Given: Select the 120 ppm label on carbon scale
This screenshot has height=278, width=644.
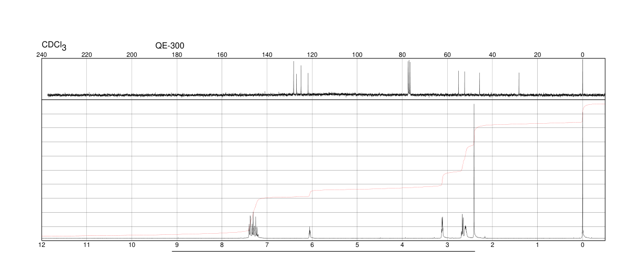Looking at the screenshot, I should click(x=312, y=55).
